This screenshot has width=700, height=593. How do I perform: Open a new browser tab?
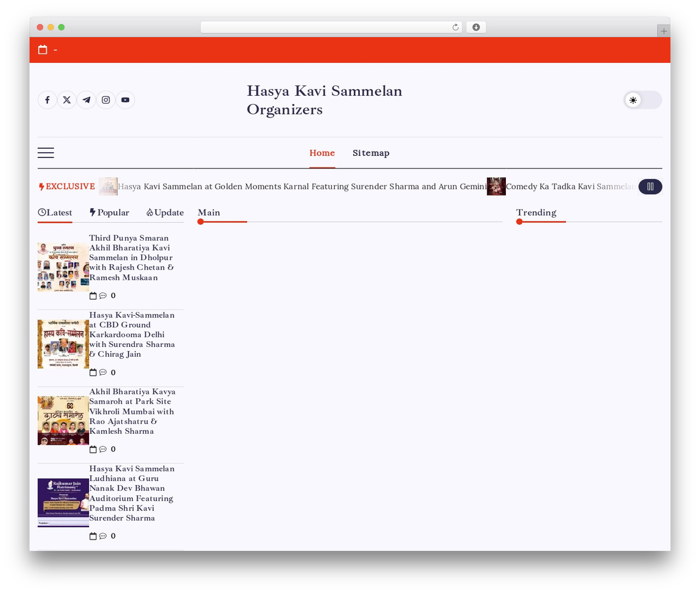click(x=663, y=31)
